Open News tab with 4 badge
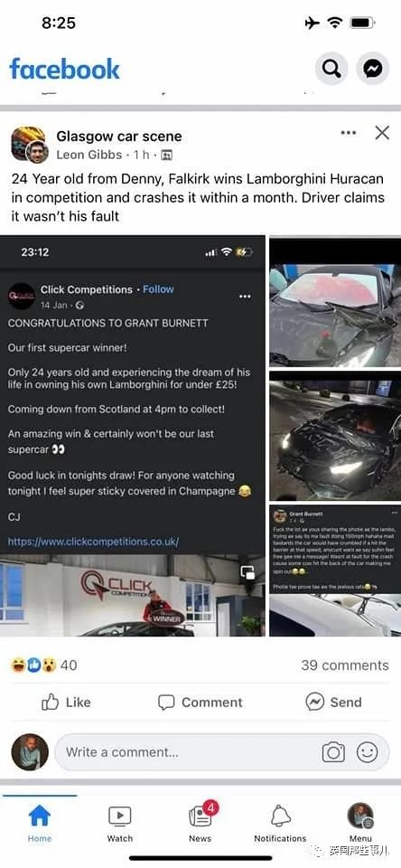This screenshot has width=401, height=868. point(200,823)
